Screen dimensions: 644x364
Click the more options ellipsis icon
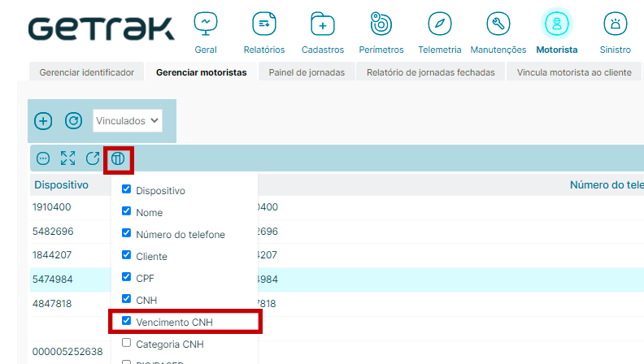[43, 158]
